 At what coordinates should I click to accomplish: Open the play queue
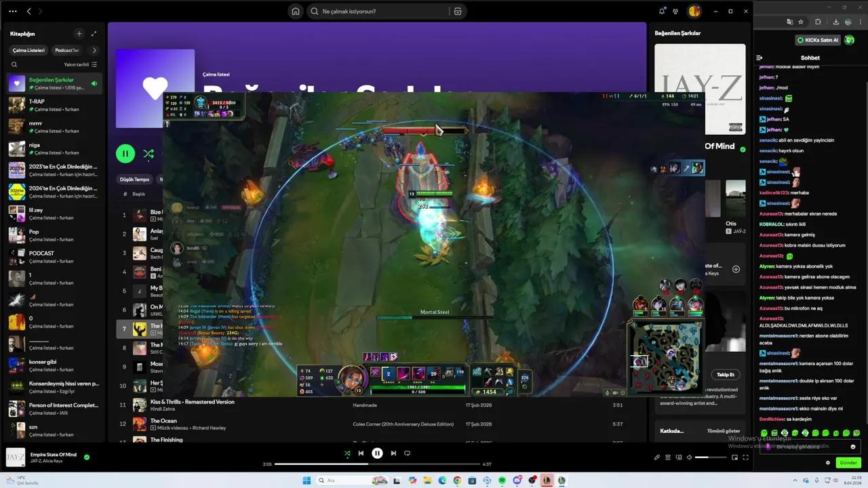(667, 457)
